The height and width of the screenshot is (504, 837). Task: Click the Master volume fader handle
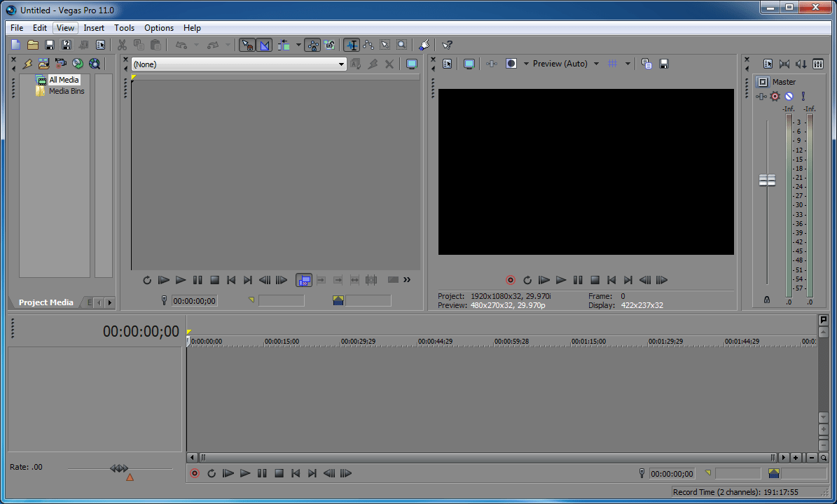pos(767,181)
